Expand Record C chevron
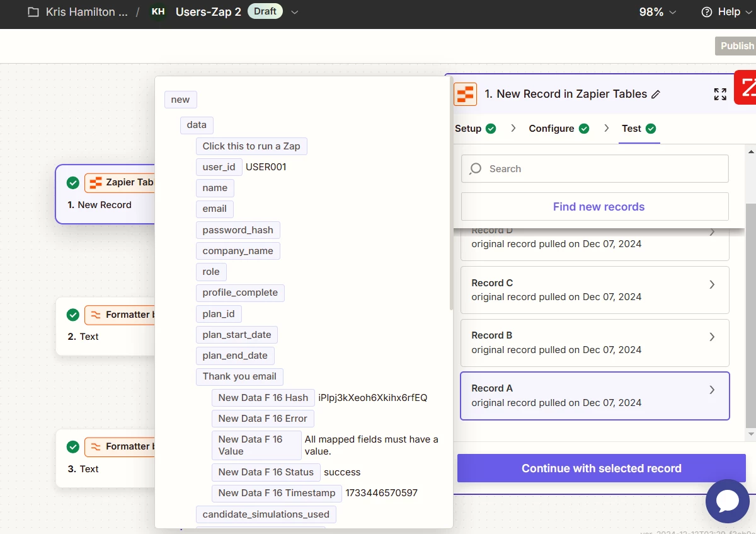Viewport: 756px width, 534px height. tap(712, 284)
